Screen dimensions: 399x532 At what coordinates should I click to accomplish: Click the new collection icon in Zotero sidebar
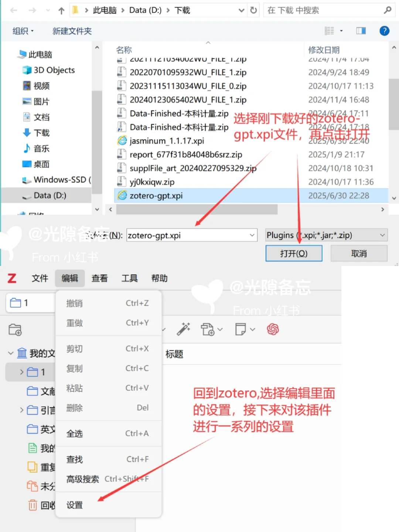point(15,329)
